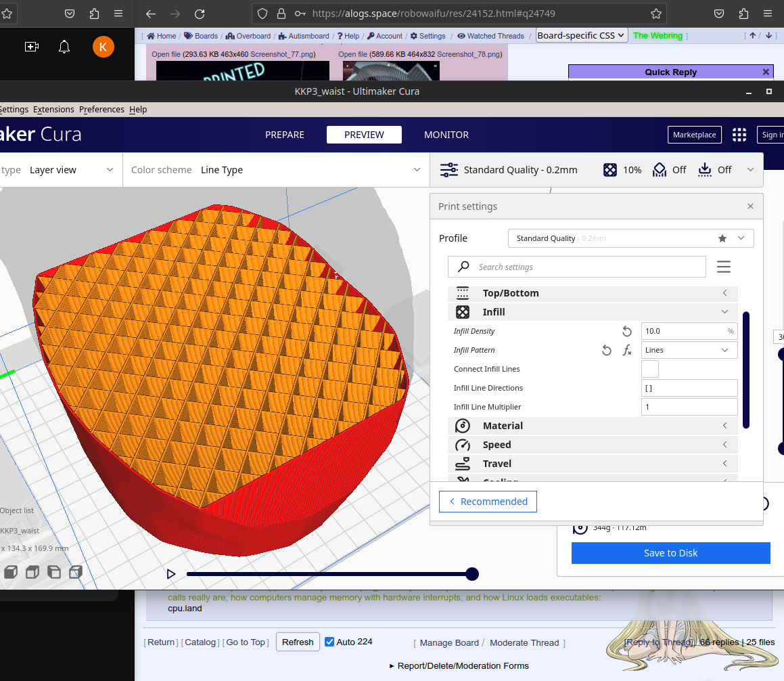Click the Catalog link
The width and height of the screenshot is (784, 681).
pyautogui.click(x=200, y=642)
